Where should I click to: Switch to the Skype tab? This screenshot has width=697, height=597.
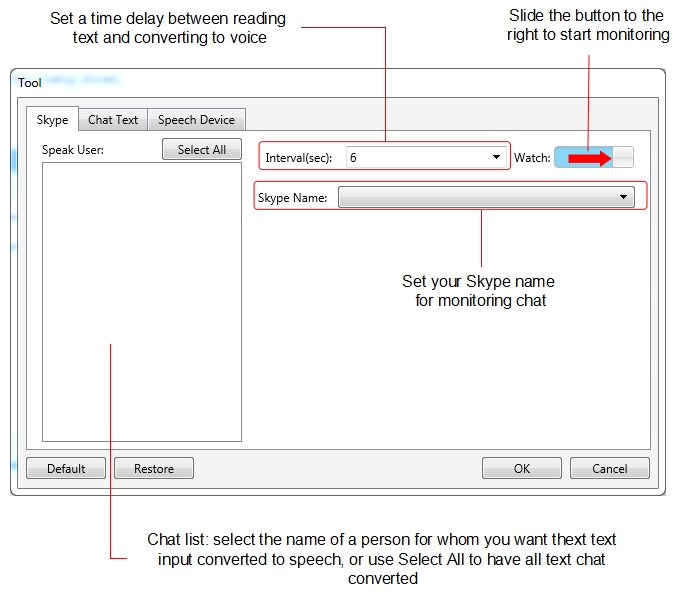tap(52, 120)
